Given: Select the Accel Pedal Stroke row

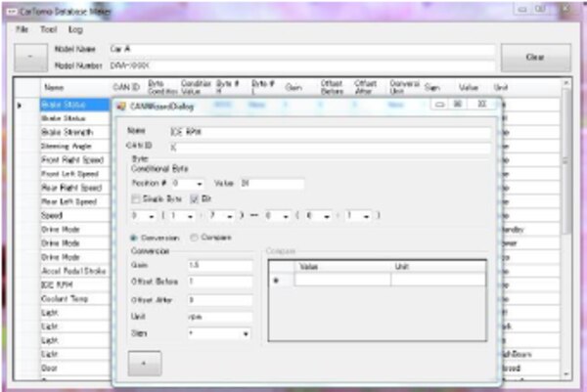Looking at the screenshot, I should click(74, 271).
